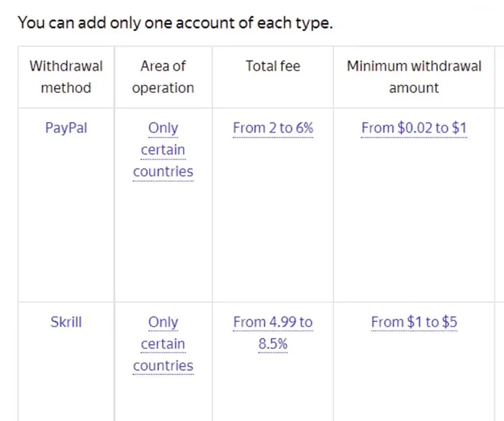Click the word 'operation' in the second header

tap(163, 88)
